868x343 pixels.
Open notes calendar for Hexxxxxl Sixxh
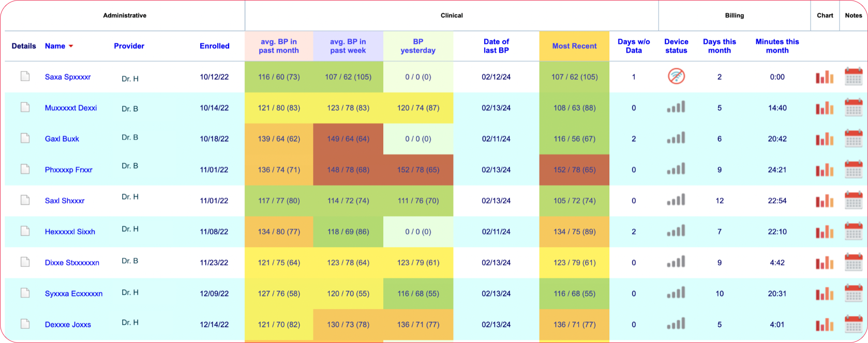click(x=854, y=231)
